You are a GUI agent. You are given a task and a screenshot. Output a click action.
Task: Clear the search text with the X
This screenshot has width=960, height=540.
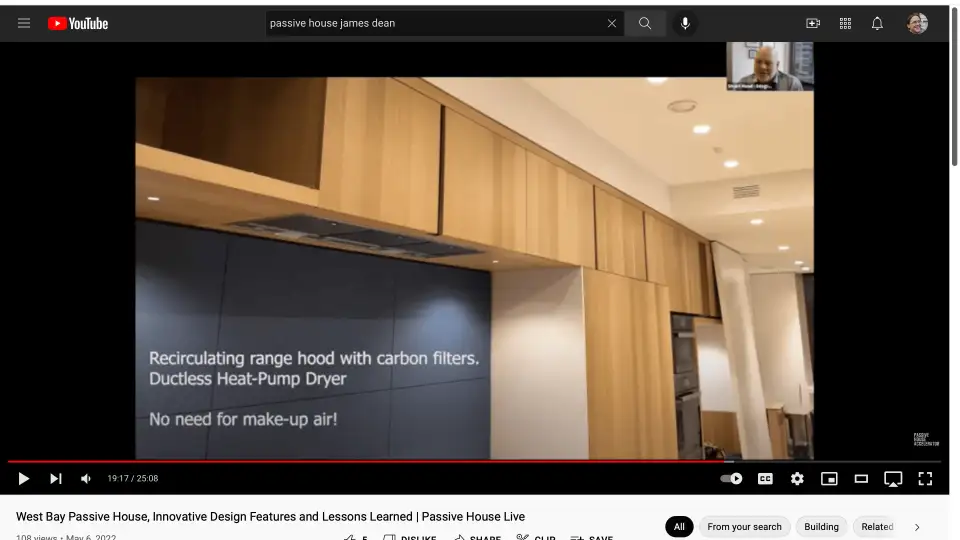612,23
